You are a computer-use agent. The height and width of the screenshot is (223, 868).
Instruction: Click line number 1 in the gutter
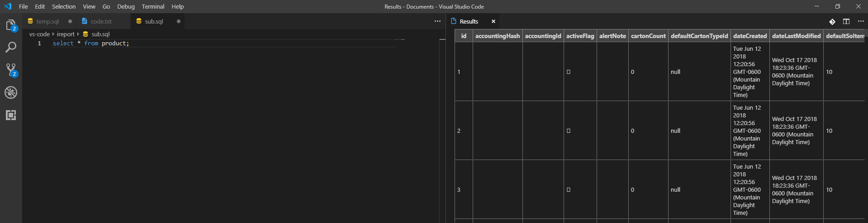point(39,44)
